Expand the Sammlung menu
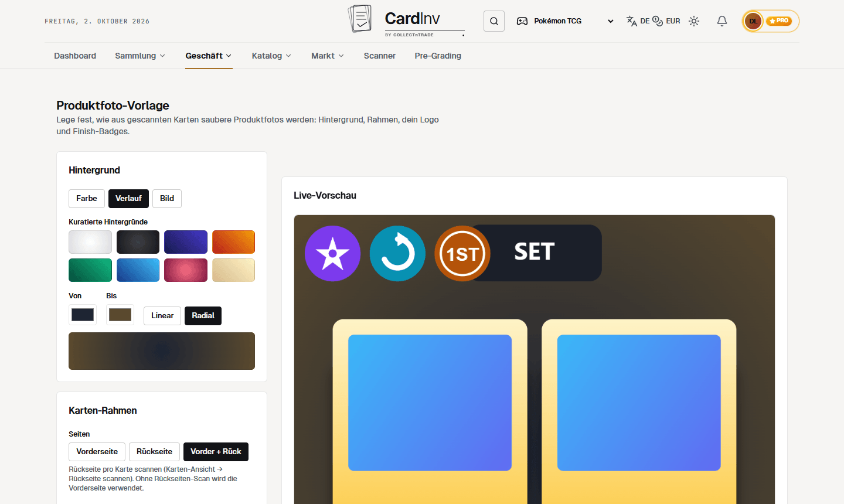This screenshot has width=844, height=504. tap(140, 56)
